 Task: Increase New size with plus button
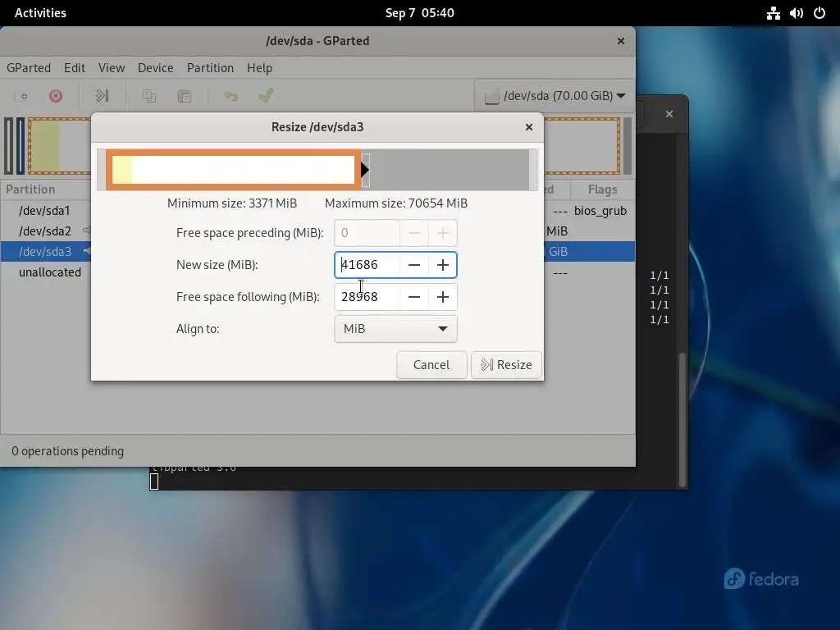tap(442, 265)
